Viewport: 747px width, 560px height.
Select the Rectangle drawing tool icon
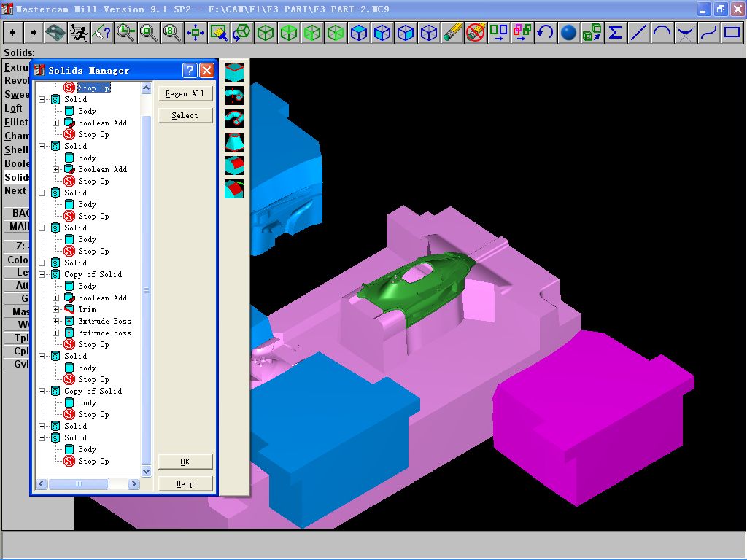(x=732, y=33)
